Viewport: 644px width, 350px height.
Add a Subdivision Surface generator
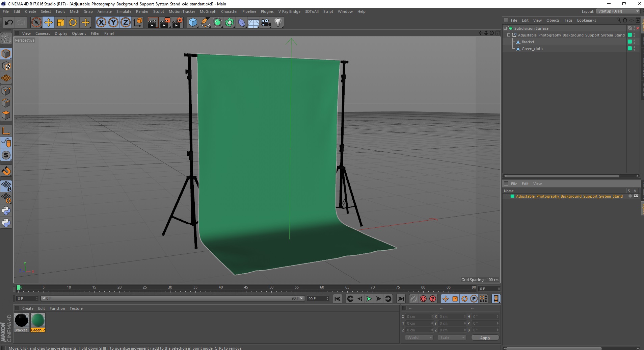click(x=217, y=23)
